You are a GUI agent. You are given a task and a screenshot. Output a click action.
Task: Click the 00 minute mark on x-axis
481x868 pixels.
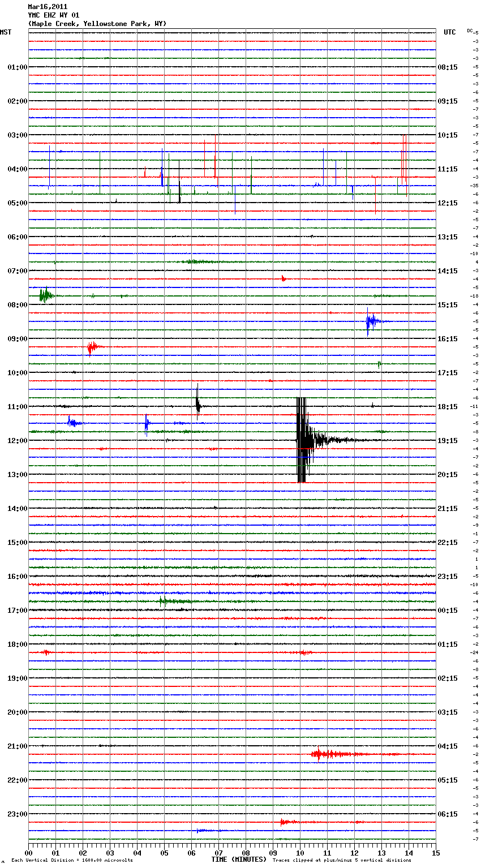pyautogui.click(x=28, y=853)
